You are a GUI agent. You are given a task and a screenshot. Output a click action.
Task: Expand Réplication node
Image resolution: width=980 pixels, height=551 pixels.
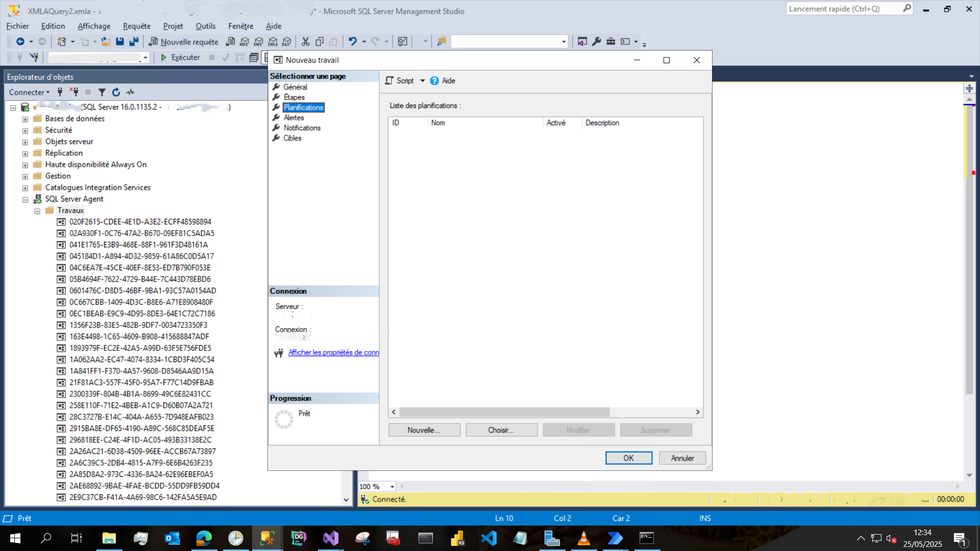pyautogui.click(x=25, y=154)
